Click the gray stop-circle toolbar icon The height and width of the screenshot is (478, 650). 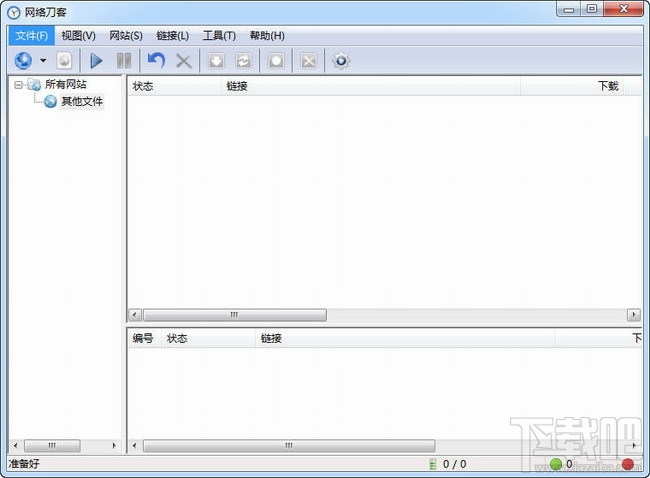[276, 61]
